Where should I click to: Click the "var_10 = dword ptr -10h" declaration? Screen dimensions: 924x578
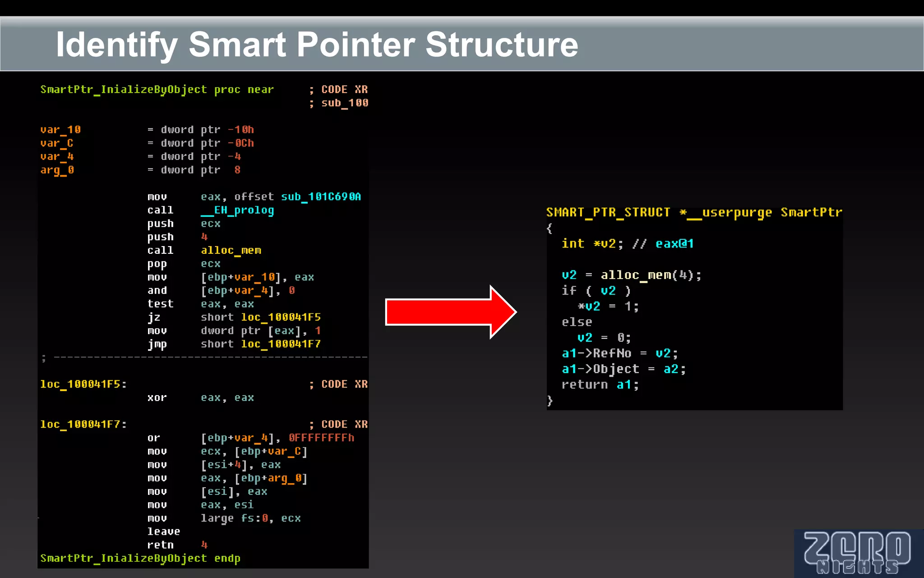point(147,130)
